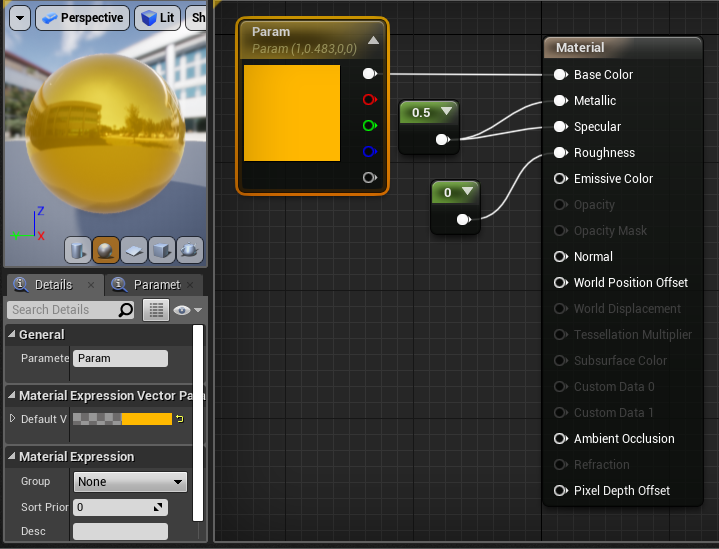Choose the cube preview primitive
Image resolution: width=719 pixels, height=549 pixels.
[161, 249]
